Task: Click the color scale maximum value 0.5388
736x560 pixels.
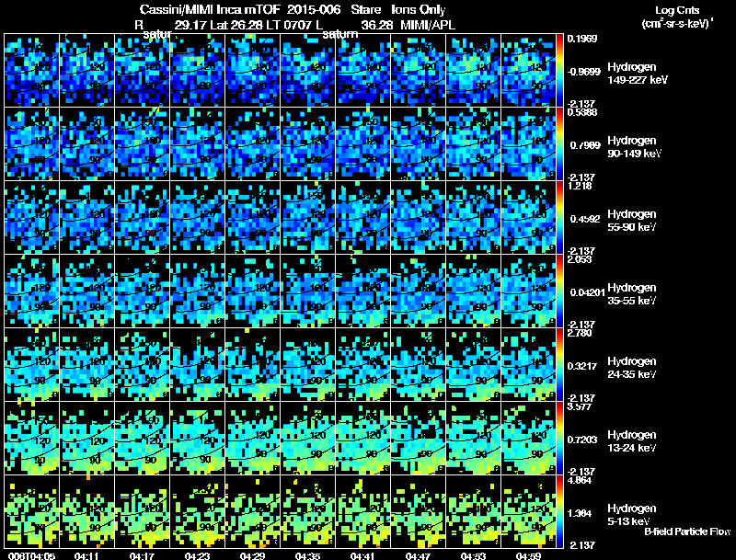Action: pos(582,112)
